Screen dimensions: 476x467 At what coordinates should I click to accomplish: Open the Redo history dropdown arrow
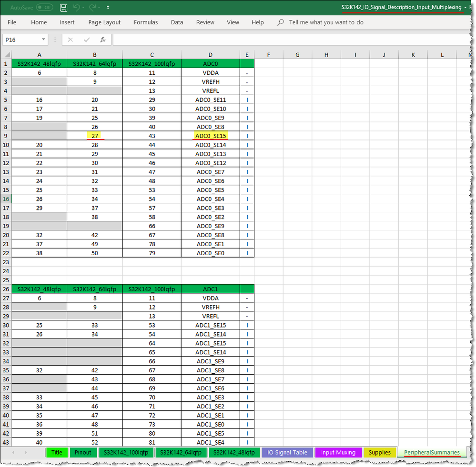(x=99, y=8)
